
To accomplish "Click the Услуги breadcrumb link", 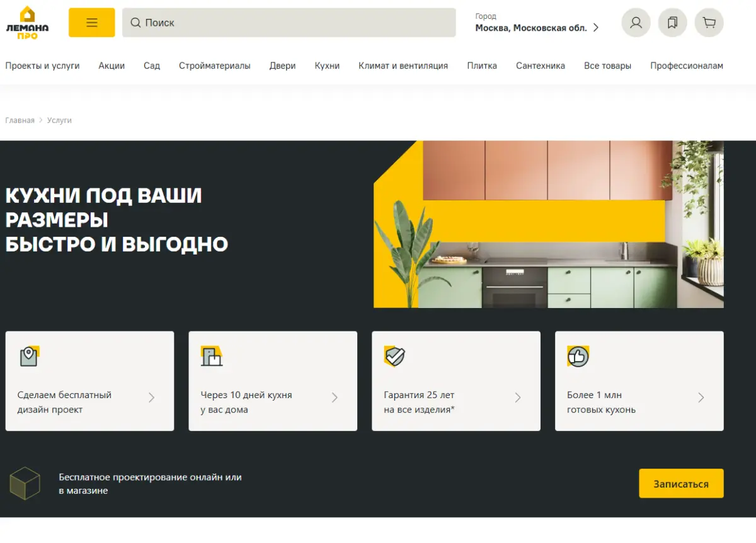I will click(59, 120).
